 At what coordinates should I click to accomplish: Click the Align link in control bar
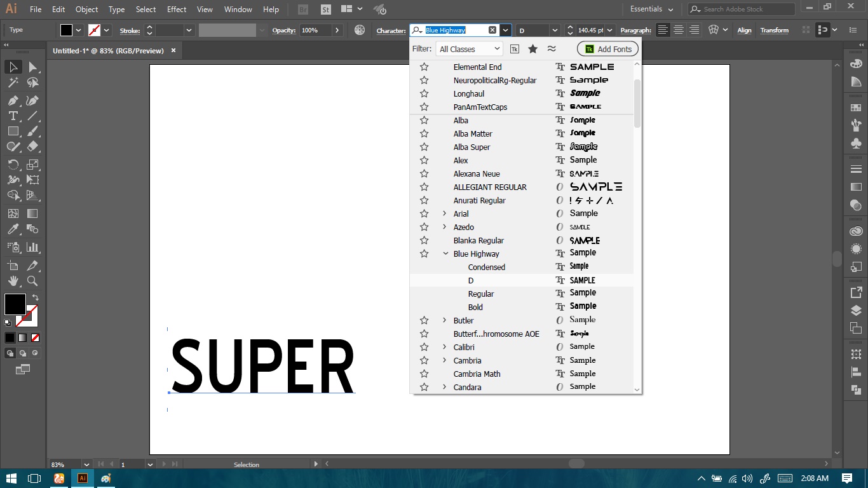(744, 30)
